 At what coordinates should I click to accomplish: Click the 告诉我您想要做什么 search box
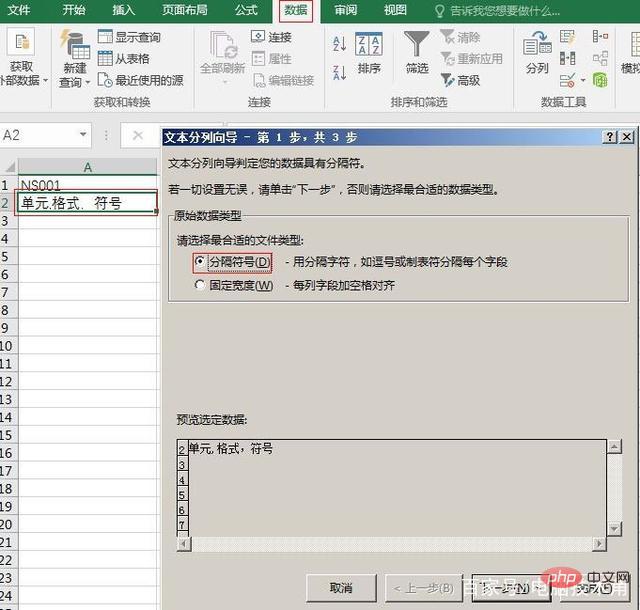[498, 11]
